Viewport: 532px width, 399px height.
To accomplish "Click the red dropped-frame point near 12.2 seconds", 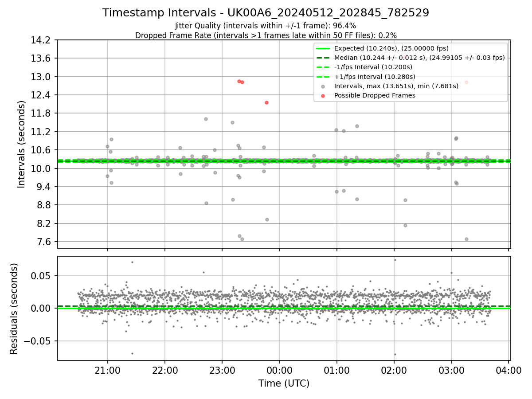I will point(266,102).
